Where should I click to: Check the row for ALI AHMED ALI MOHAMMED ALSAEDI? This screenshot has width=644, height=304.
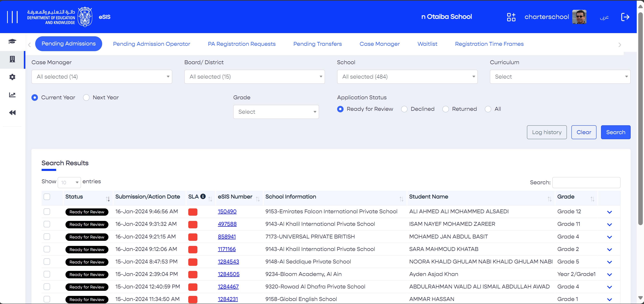pos(47,212)
